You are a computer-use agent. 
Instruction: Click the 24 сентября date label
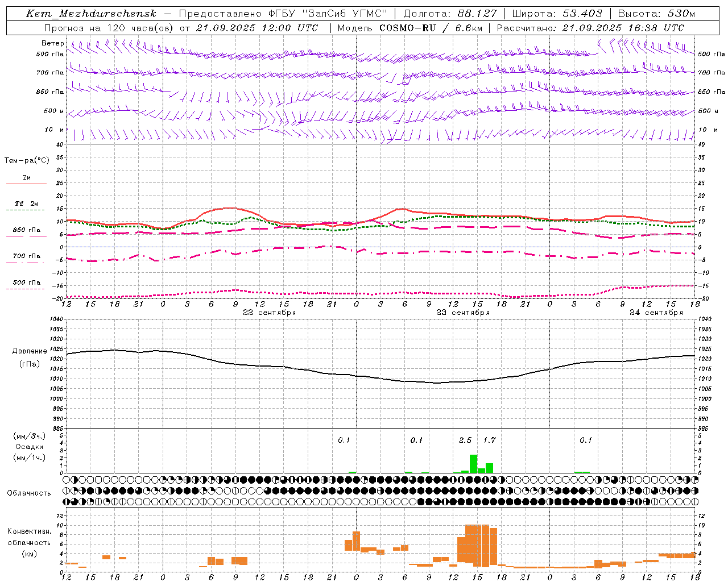coord(656,313)
